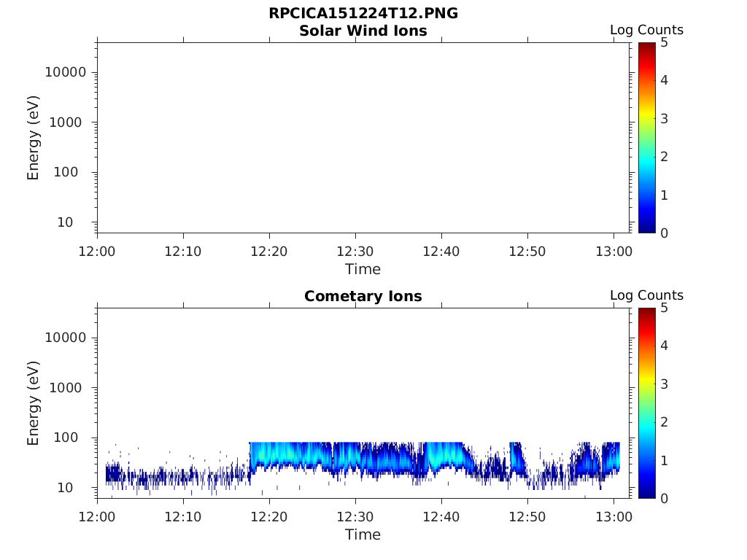Viewport: 747px width, 560px height.
Task: Click the 12:30 tick label on Solar Wind plot
Action: coord(355,252)
